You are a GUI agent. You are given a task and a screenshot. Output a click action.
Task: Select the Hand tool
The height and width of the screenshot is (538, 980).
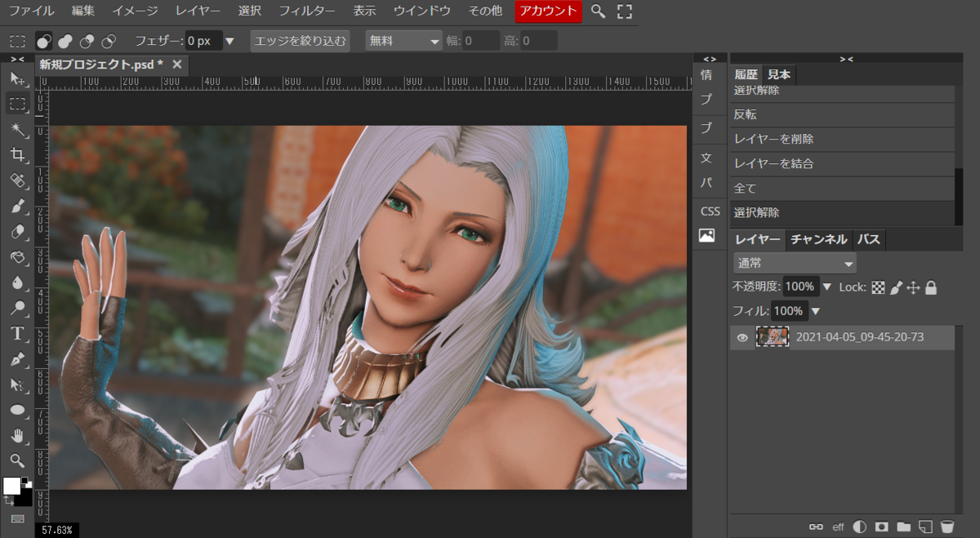coord(17,434)
